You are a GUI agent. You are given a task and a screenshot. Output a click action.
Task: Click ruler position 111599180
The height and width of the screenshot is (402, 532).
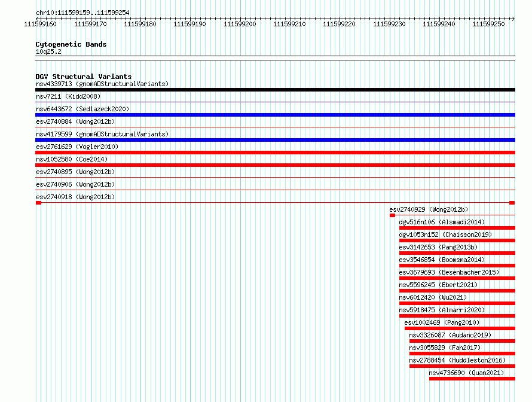(140, 24)
